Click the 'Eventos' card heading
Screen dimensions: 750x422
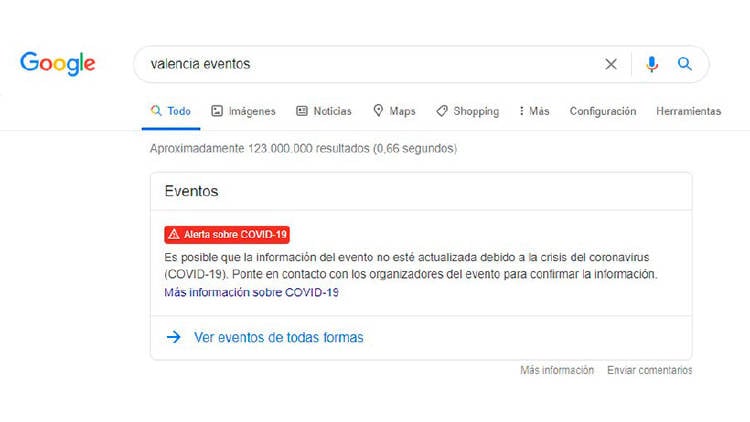[x=191, y=191]
